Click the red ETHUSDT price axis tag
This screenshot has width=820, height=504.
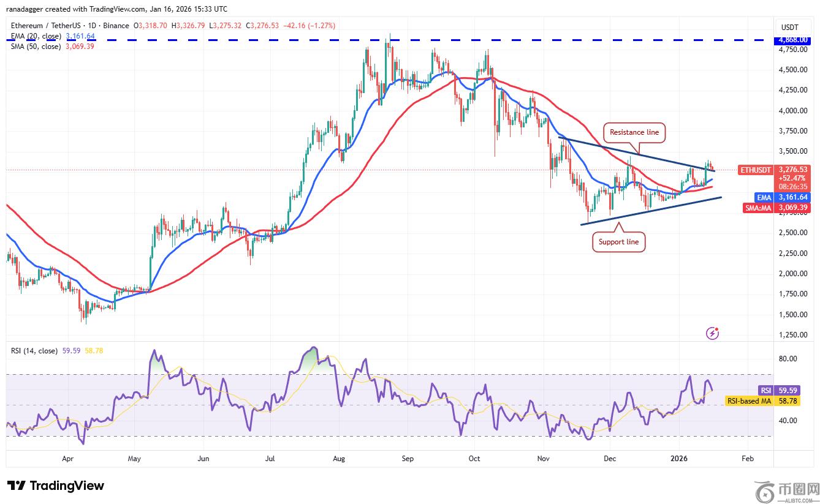(757, 170)
